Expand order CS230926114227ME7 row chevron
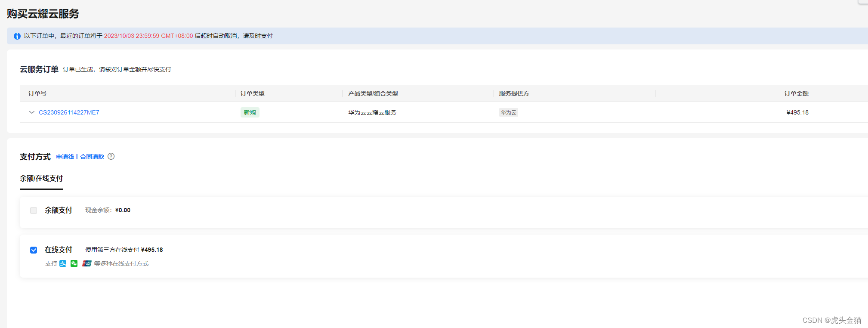The height and width of the screenshot is (328, 868). (31, 112)
